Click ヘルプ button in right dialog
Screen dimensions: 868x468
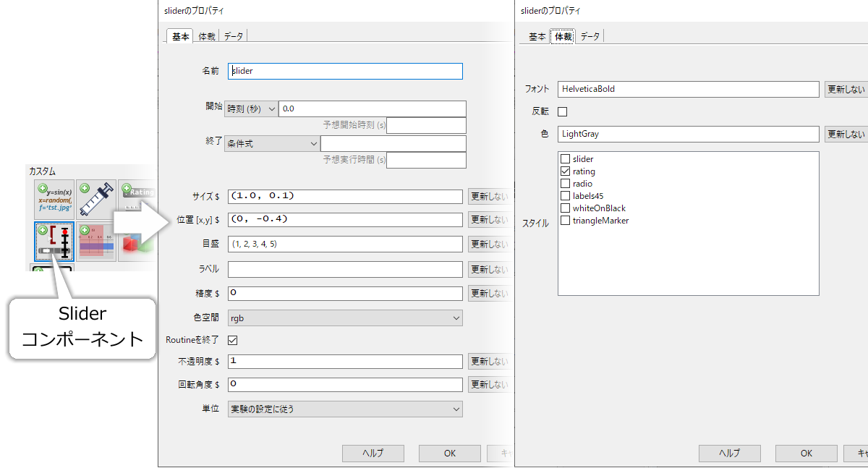tap(729, 454)
